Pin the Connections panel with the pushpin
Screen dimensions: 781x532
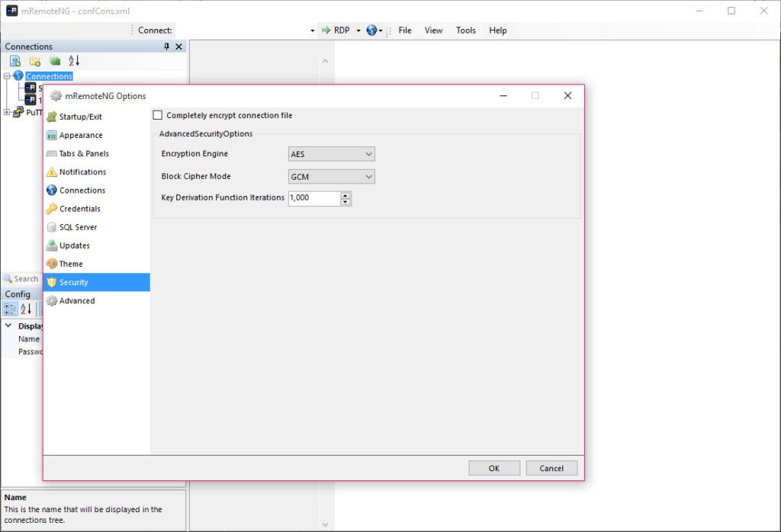tap(167, 46)
